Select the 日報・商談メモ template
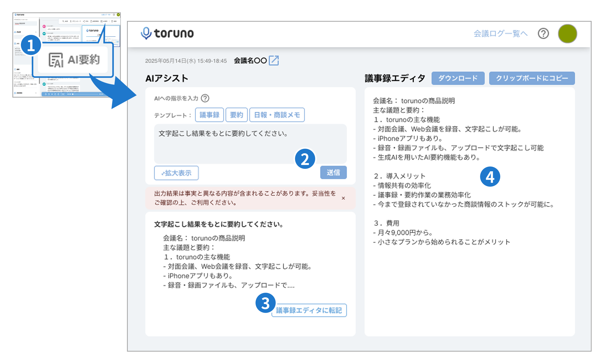 (277, 115)
